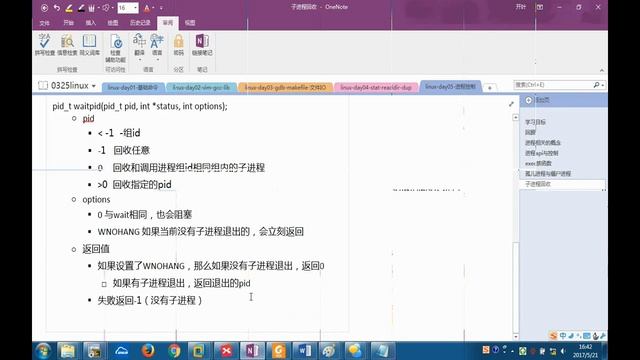Open the red X app in taskbar

(226, 351)
